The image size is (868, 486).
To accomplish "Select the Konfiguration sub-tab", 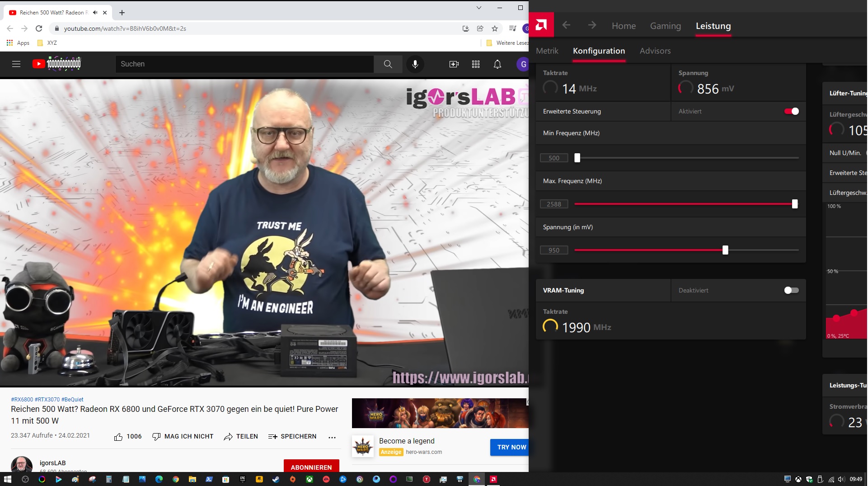I will pos(599,51).
